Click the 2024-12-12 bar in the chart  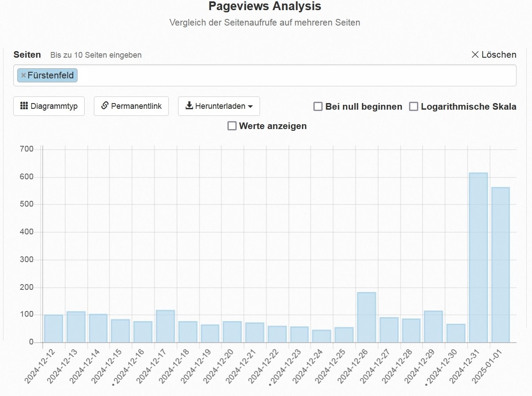[x=53, y=329]
